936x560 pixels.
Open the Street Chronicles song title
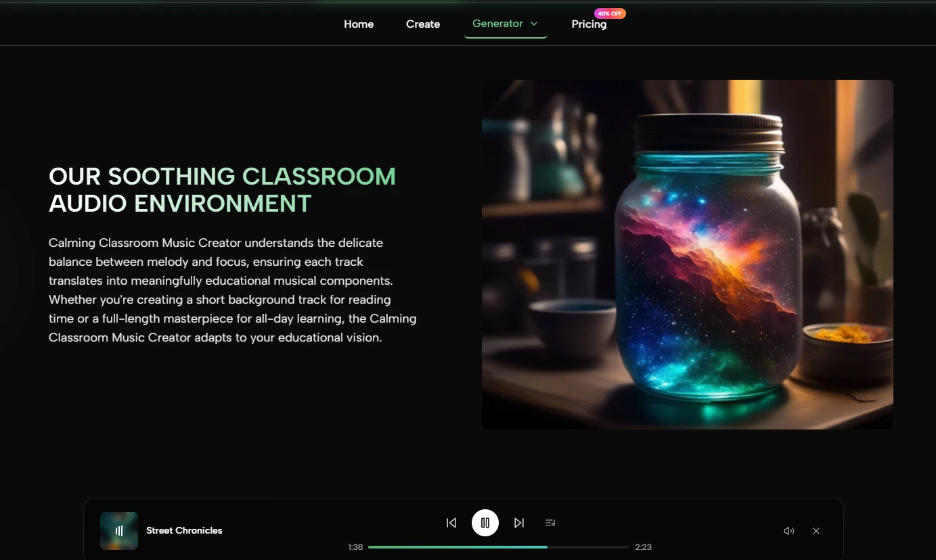tap(184, 530)
